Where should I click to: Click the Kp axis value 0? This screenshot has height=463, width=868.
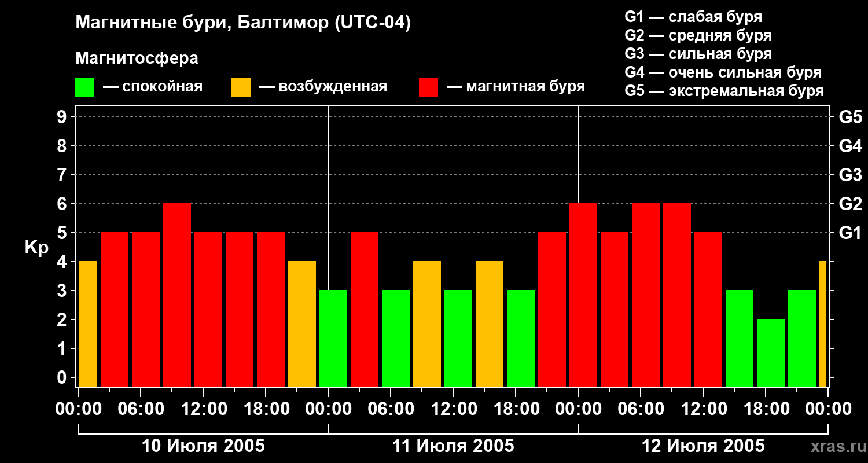click(63, 377)
